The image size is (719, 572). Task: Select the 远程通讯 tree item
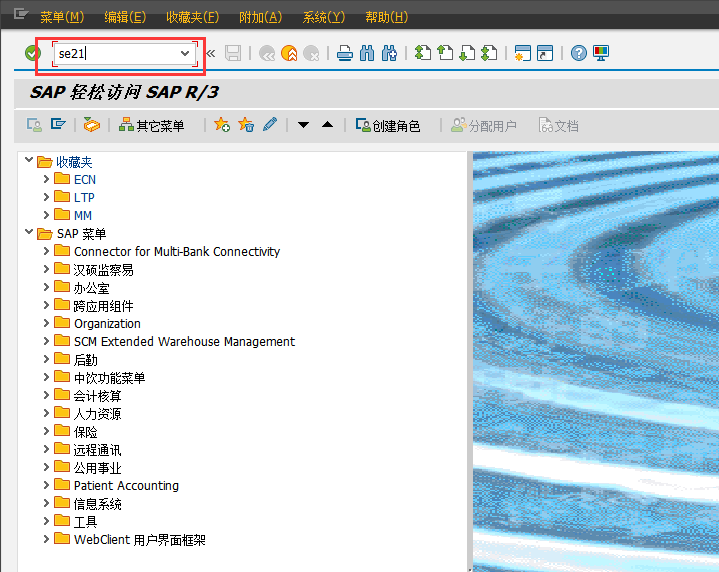[x=98, y=450]
